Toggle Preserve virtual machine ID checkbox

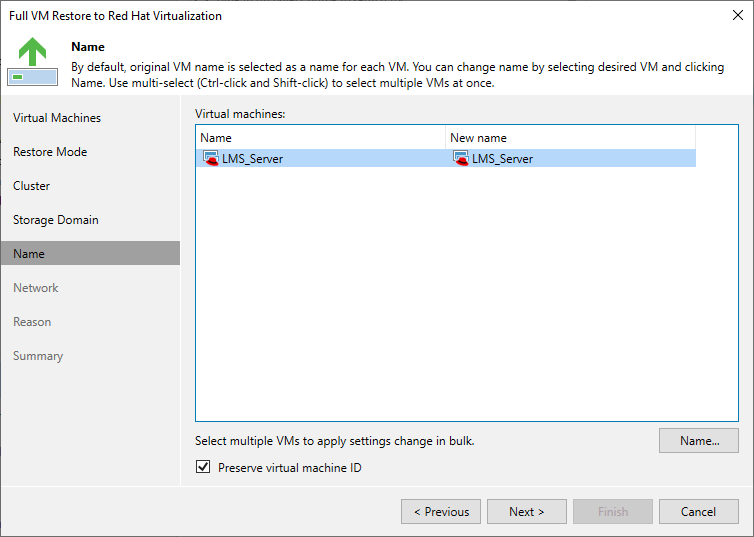(204, 467)
